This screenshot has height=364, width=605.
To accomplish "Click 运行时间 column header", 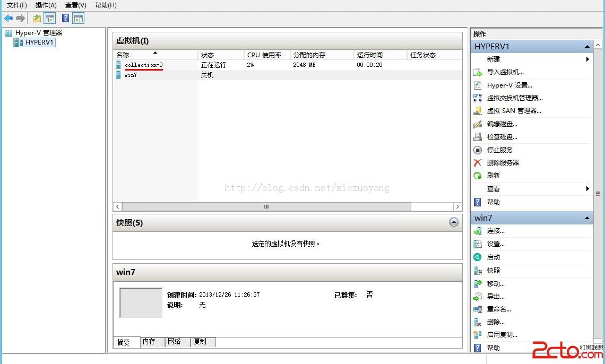I will tap(381, 55).
